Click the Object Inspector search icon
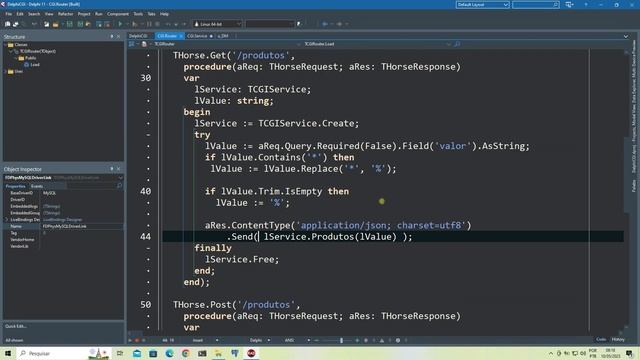The width and height of the screenshot is (640, 360). [x=120, y=186]
